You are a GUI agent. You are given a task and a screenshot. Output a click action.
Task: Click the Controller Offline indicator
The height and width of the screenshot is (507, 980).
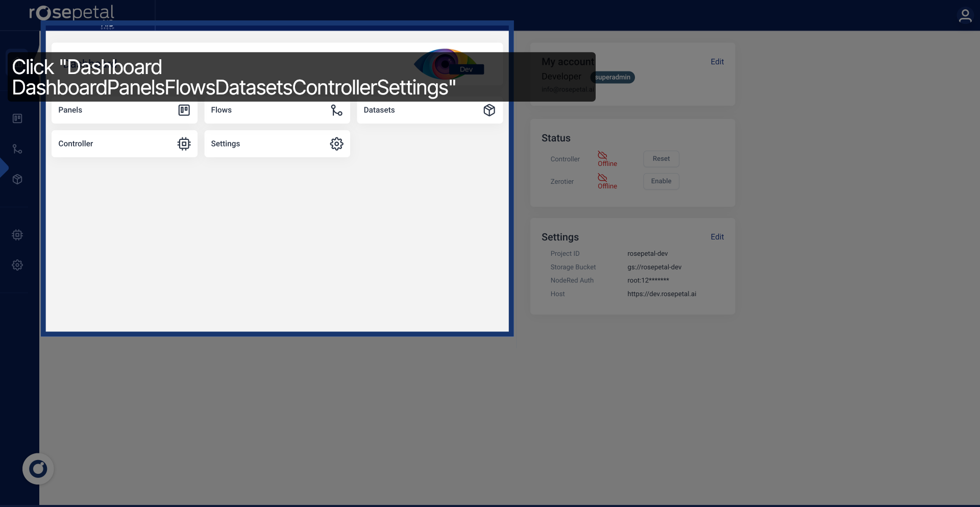606,160
